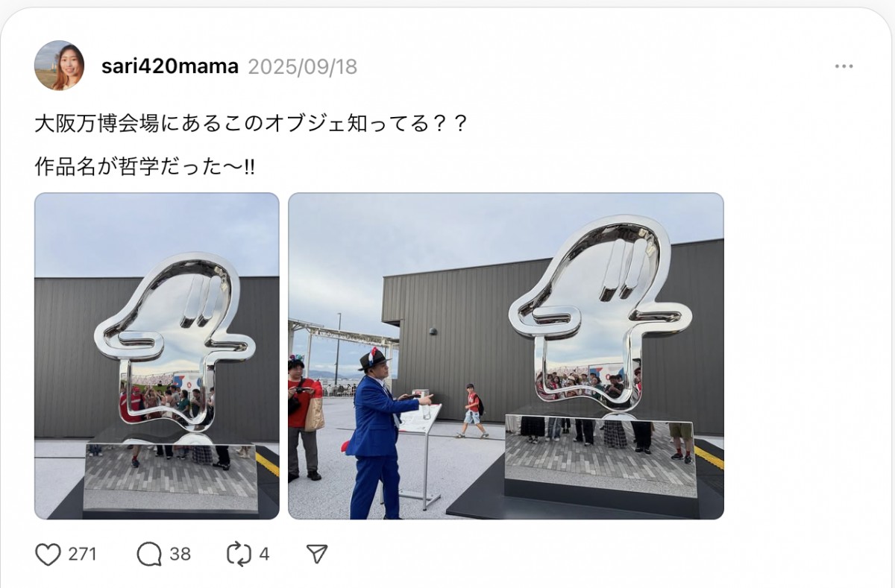Select the line 作品名が哲学だった〜!!
The height and width of the screenshot is (588, 895).
point(145,165)
